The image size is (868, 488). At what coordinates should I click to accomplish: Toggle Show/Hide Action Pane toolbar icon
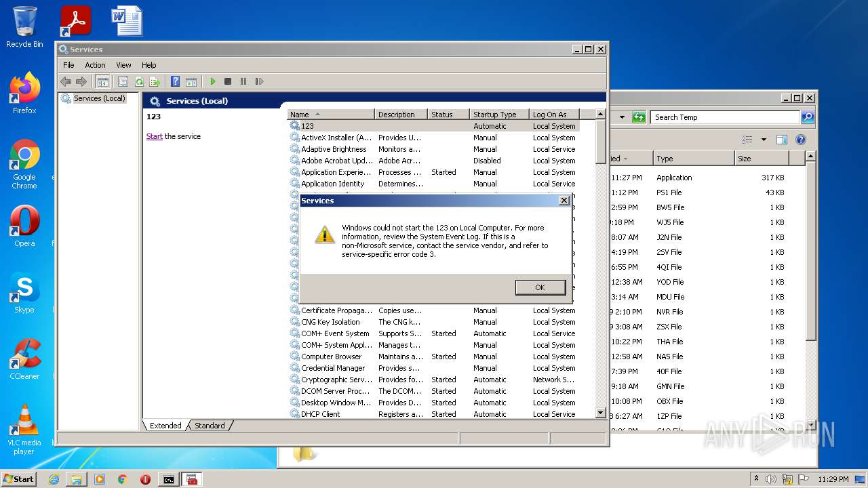pos(191,81)
